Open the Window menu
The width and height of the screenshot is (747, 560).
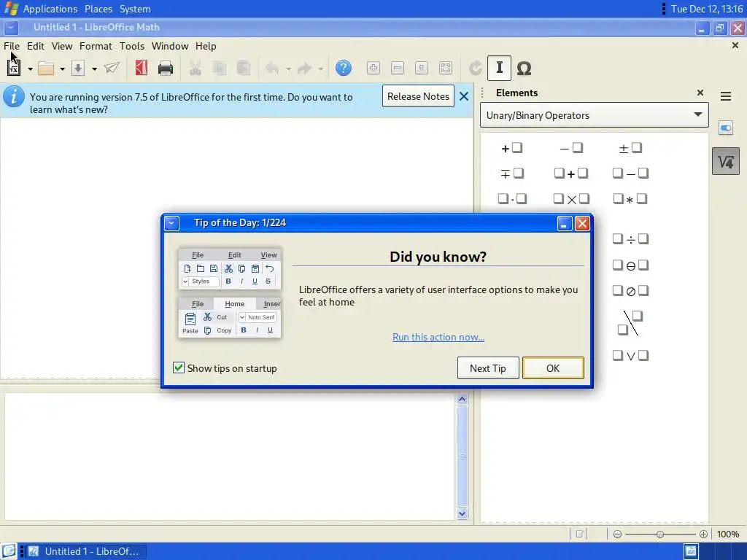[170, 46]
